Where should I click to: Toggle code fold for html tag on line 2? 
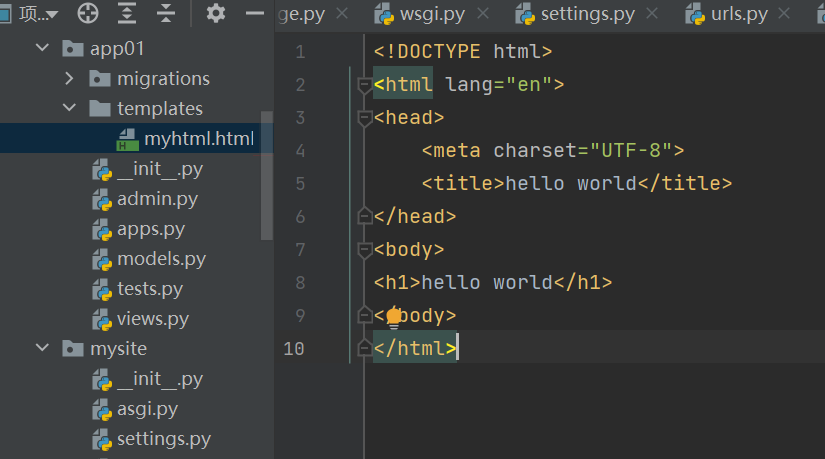(x=365, y=86)
